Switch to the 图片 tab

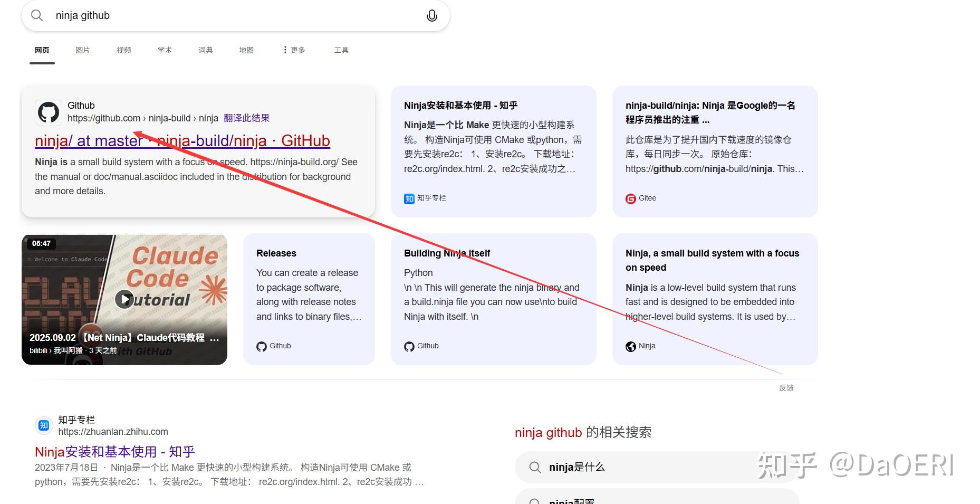[83, 50]
